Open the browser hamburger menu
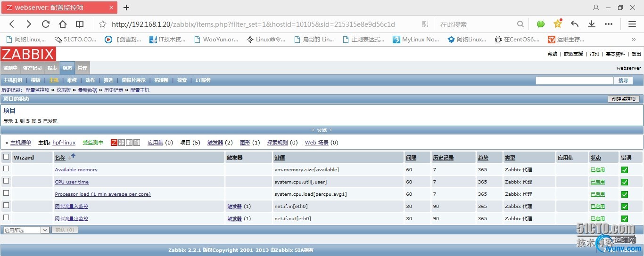The image size is (644, 256). (632, 24)
